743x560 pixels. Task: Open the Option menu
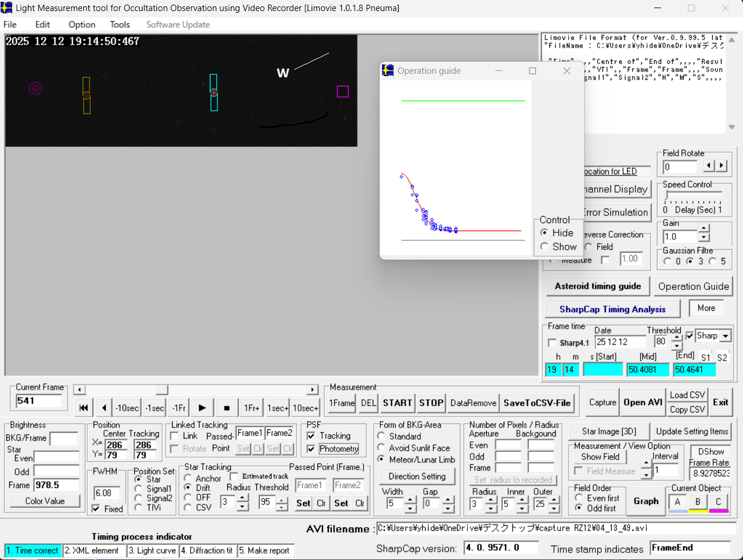81,24
